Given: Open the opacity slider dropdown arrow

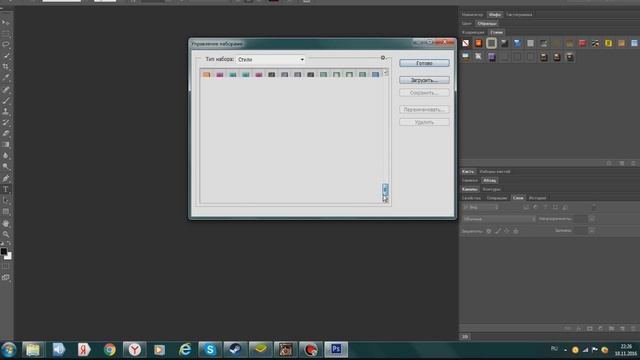Looking at the screenshot, I should coord(591,219).
